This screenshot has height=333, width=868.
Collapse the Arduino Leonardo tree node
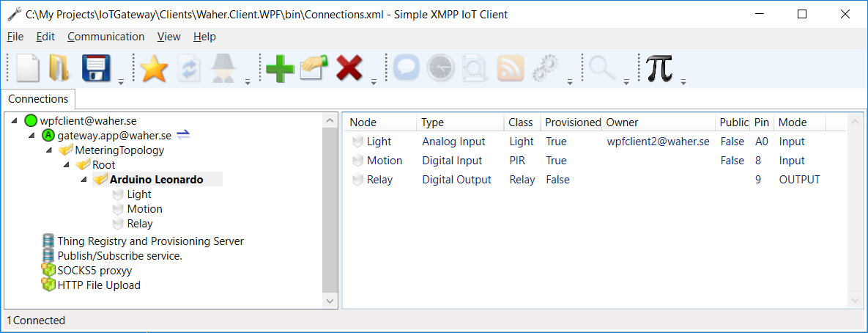coord(84,180)
